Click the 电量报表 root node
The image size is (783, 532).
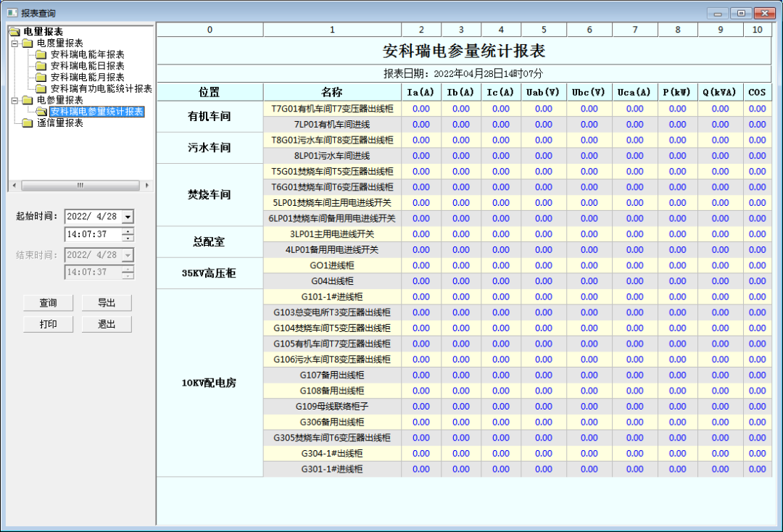coord(43,32)
